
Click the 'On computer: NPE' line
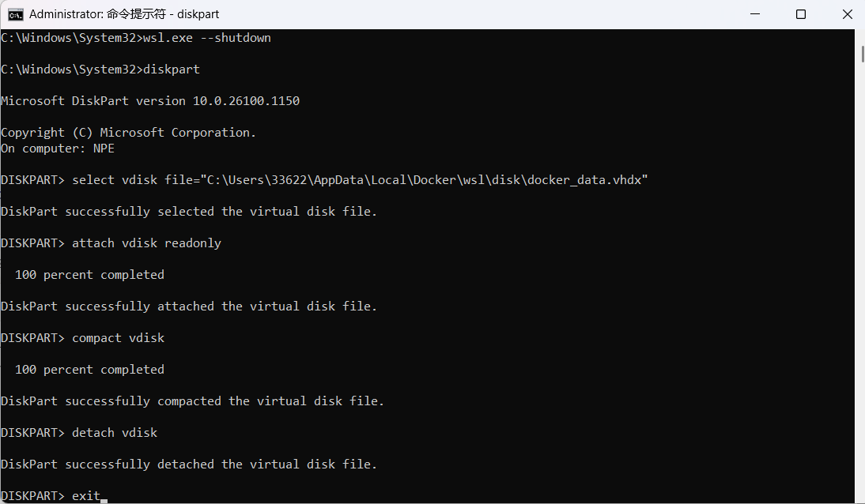pos(58,149)
